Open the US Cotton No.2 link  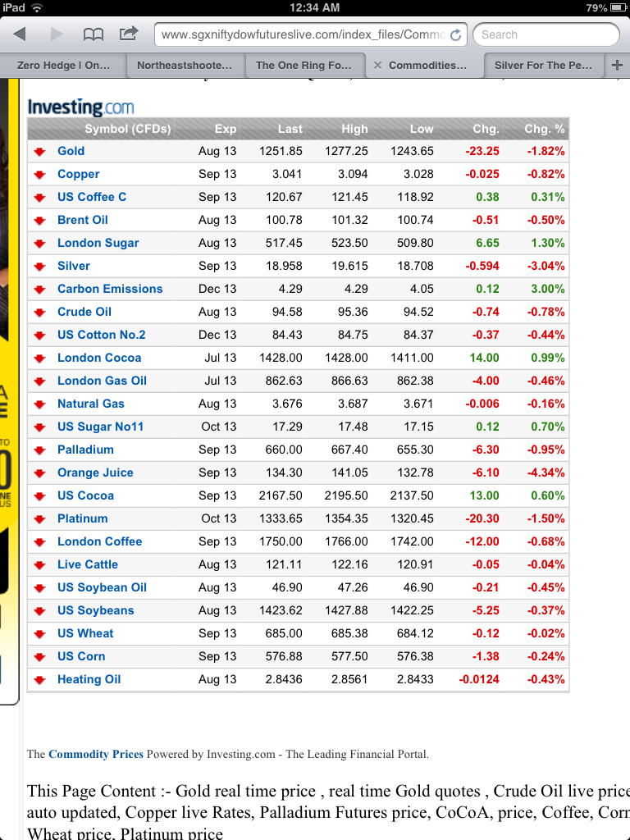pos(101,335)
